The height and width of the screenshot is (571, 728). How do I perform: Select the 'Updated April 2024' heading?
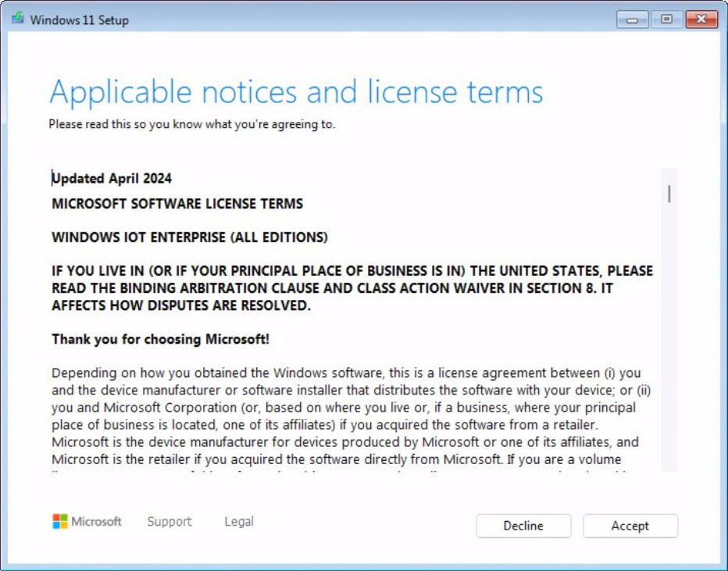[x=111, y=178]
